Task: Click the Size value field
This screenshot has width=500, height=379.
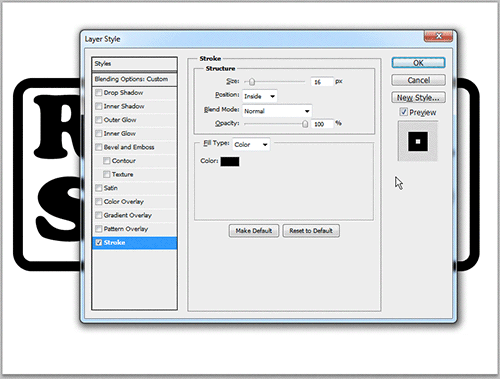Action: point(322,82)
